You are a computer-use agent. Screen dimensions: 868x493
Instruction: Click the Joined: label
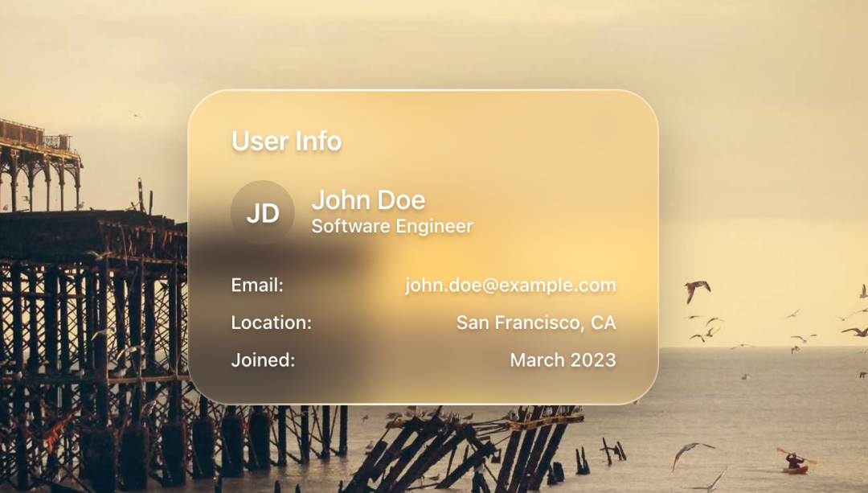[263, 360]
